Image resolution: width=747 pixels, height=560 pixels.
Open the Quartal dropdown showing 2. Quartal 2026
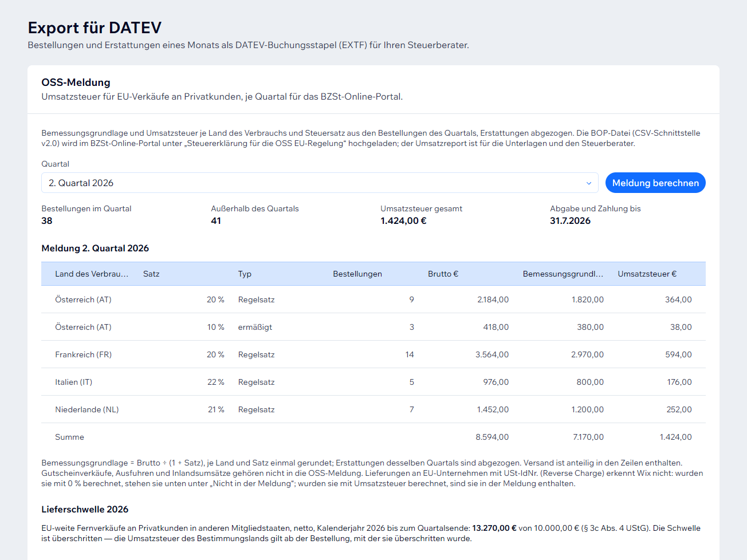pos(320,183)
